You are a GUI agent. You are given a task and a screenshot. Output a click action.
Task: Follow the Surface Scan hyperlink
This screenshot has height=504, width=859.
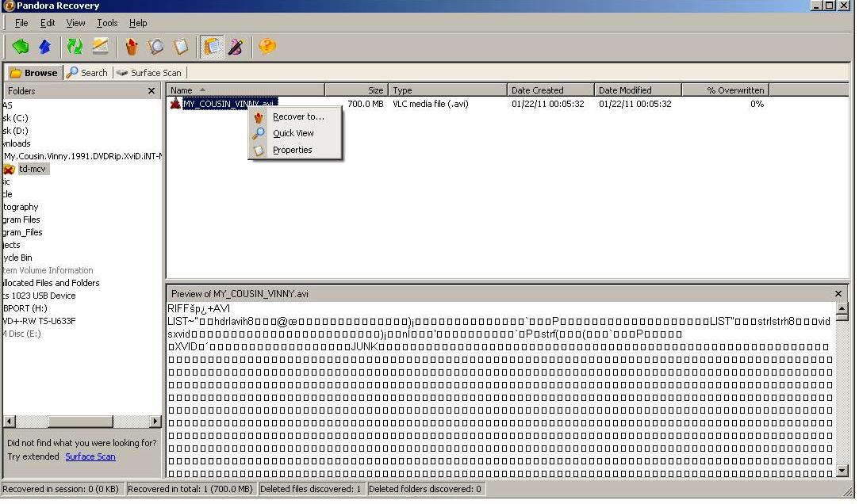(90, 456)
